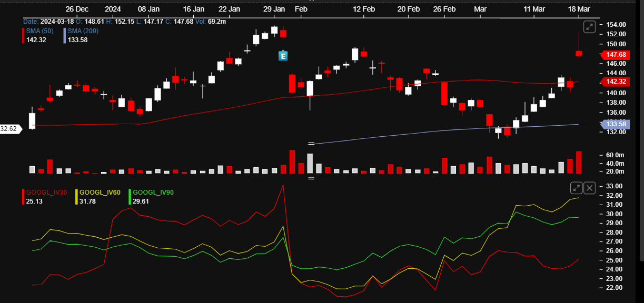Click the SMA (200) value 133.58 in legend
644x303 pixels.
(x=77, y=40)
